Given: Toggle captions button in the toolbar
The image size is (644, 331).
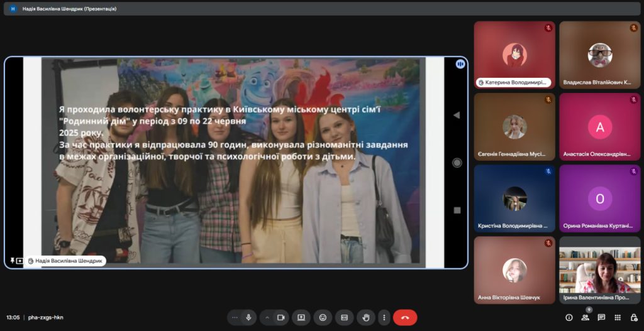Looking at the screenshot, I should click(344, 318).
